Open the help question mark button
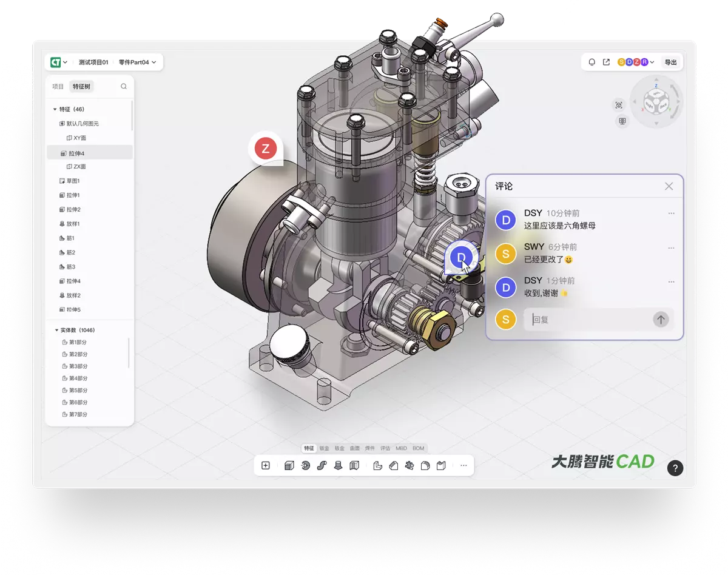Screen dimensions: 728x575 (675, 468)
